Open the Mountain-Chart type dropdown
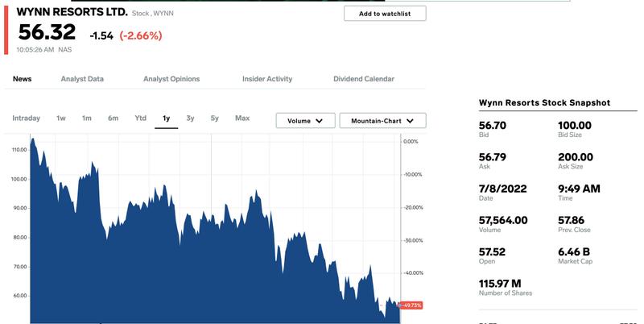644x324 pixels. coord(383,121)
